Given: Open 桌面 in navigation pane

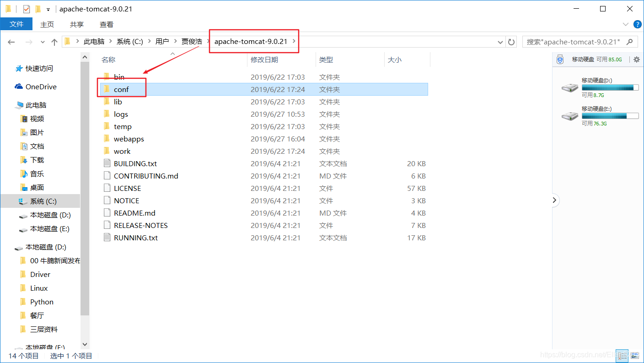Looking at the screenshot, I should pos(37,187).
